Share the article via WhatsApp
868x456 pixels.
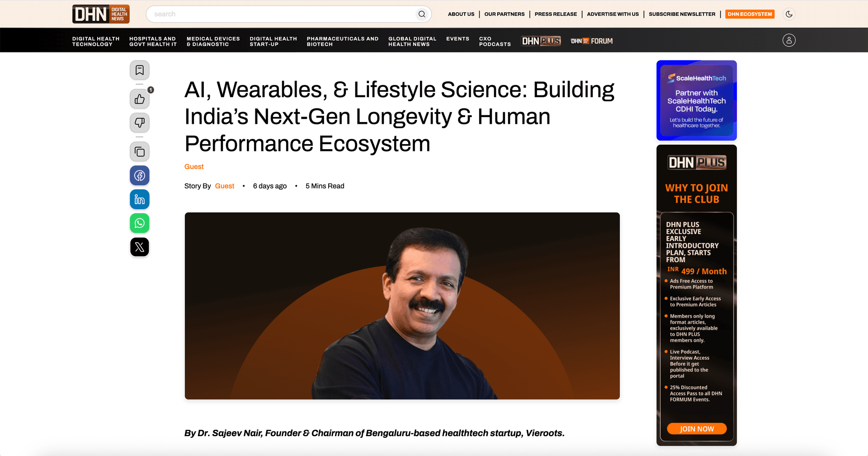[x=139, y=223]
